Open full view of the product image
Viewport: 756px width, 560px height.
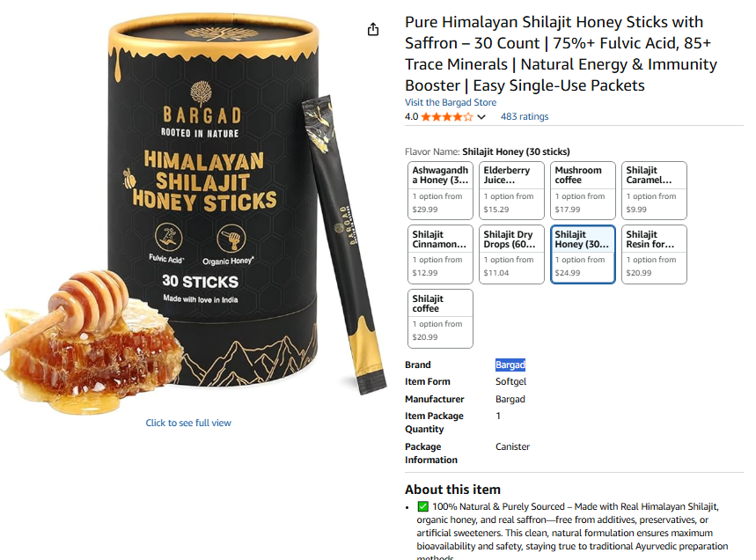[x=188, y=424]
